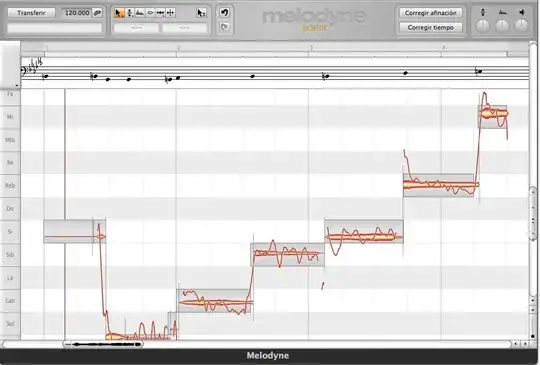Select the first long Si note blob

pos(68,231)
